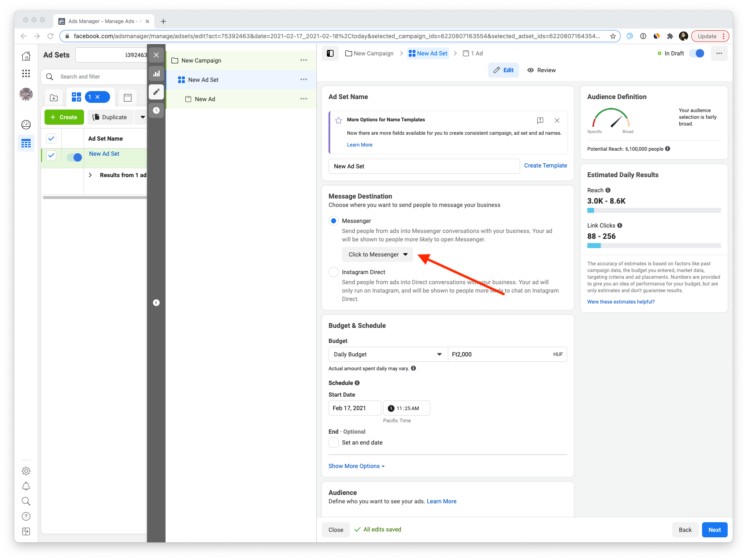The height and width of the screenshot is (560, 747).
Task: Expand Show More Options
Action: 356,466
